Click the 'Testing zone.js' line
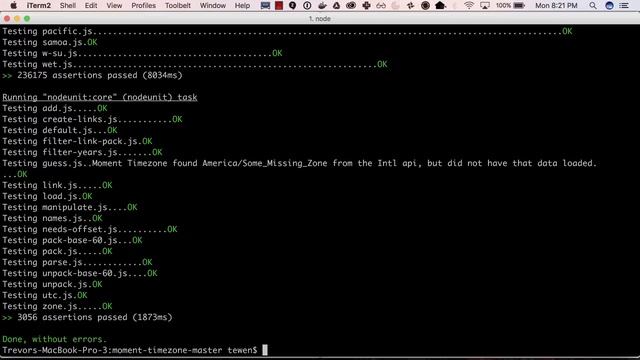The width and height of the screenshot is (640, 360). coord(57,307)
